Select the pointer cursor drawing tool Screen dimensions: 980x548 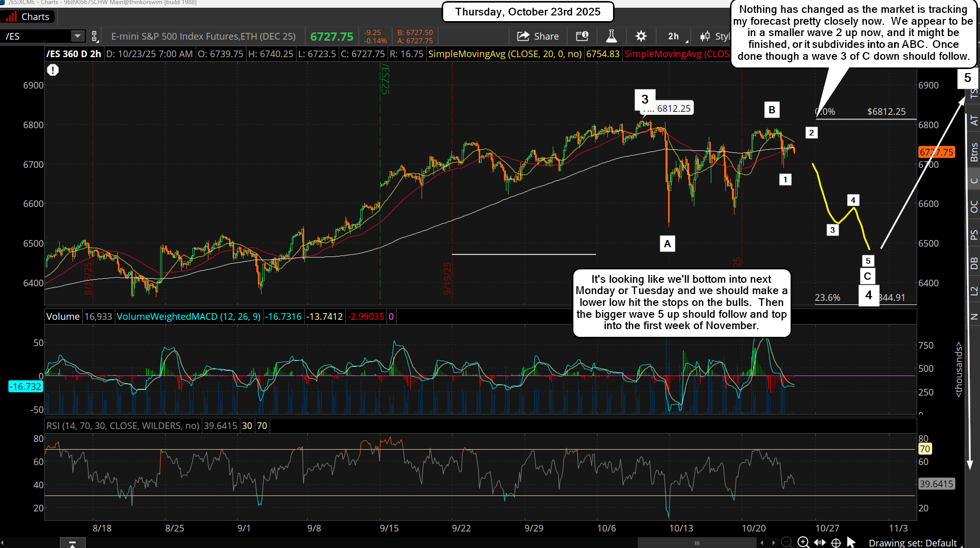(851, 542)
